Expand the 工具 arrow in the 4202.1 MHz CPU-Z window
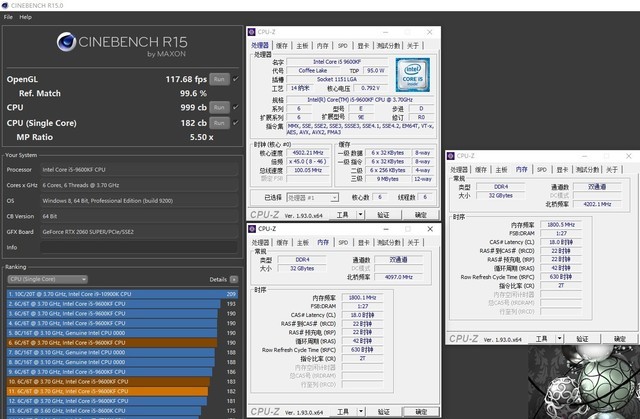640x419 pixels. click(x=560, y=339)
